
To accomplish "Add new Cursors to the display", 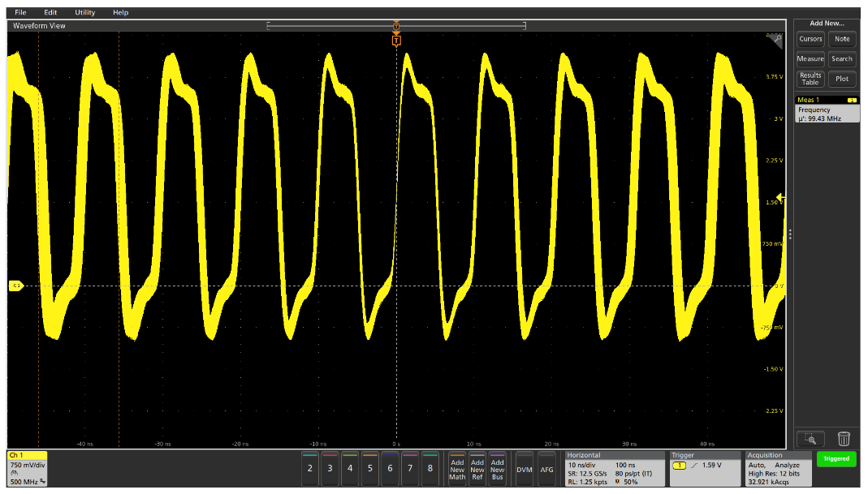I will (810, 39).
